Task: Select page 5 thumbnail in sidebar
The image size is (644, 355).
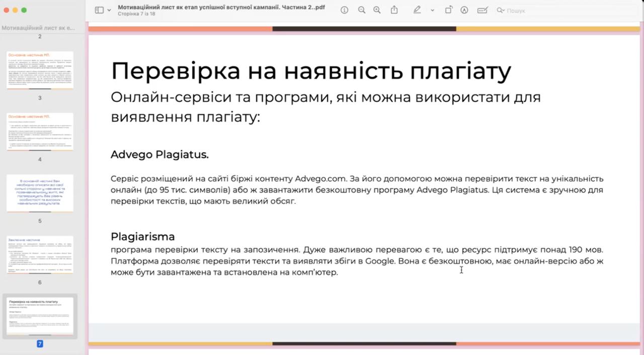Action: pos(40,193)
